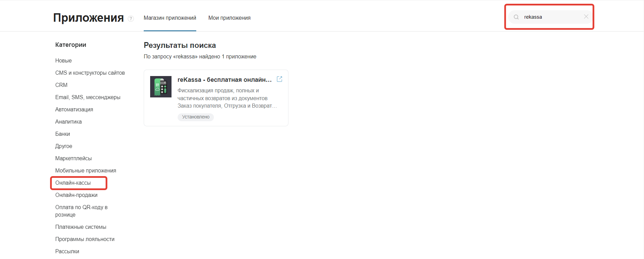Click the Установлено badge
This screenshot has height=259, width=644.
click(196, 117)
